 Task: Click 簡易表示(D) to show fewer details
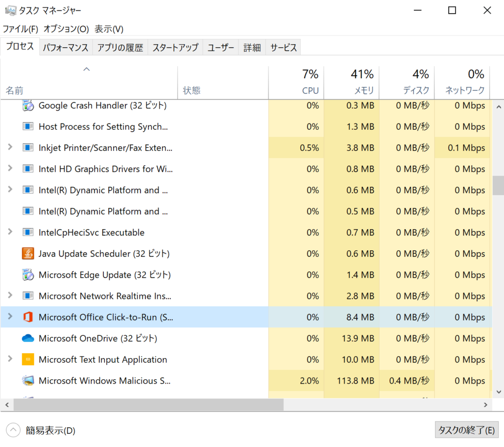pyautogui.click(x=51, y=430)
